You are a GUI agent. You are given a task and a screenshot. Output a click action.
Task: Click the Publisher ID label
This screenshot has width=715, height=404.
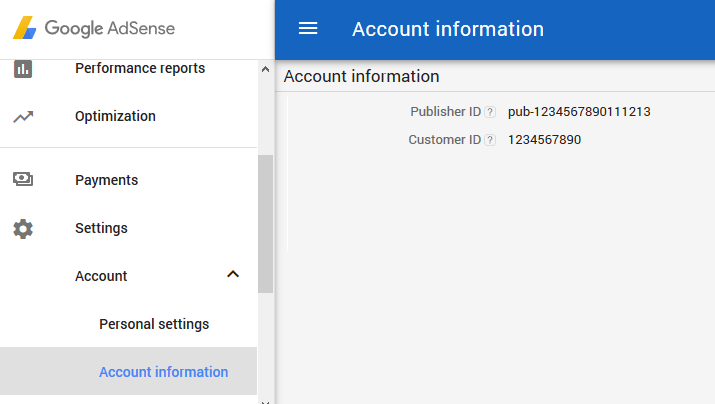point(446,112)
